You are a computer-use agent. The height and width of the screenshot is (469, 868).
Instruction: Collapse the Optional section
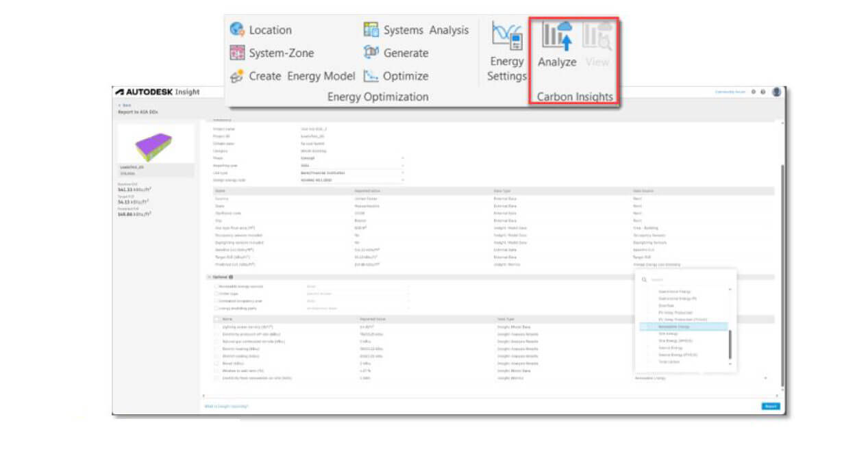(x=210, y=277)
